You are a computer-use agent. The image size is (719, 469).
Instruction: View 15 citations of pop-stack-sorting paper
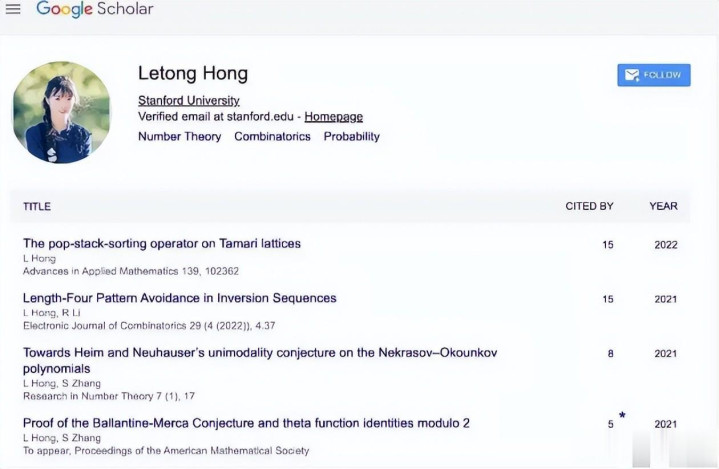point(608,244)
